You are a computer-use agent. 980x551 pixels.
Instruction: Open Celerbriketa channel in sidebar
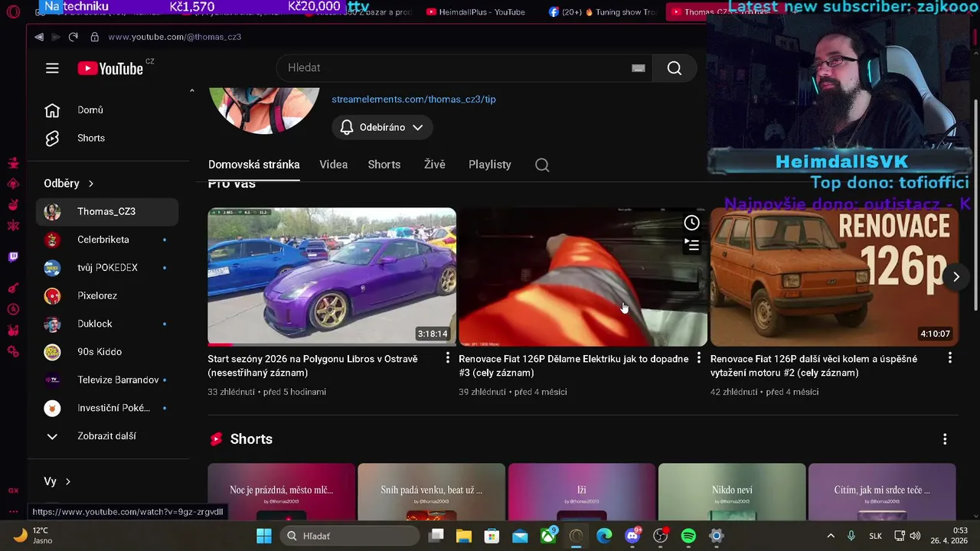coord(108,240)
